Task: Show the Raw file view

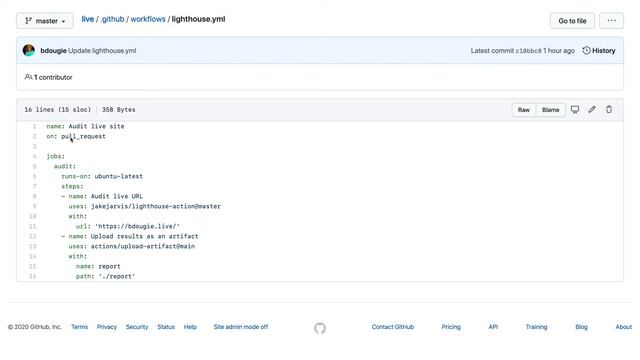Action: (x=524, y=110)
